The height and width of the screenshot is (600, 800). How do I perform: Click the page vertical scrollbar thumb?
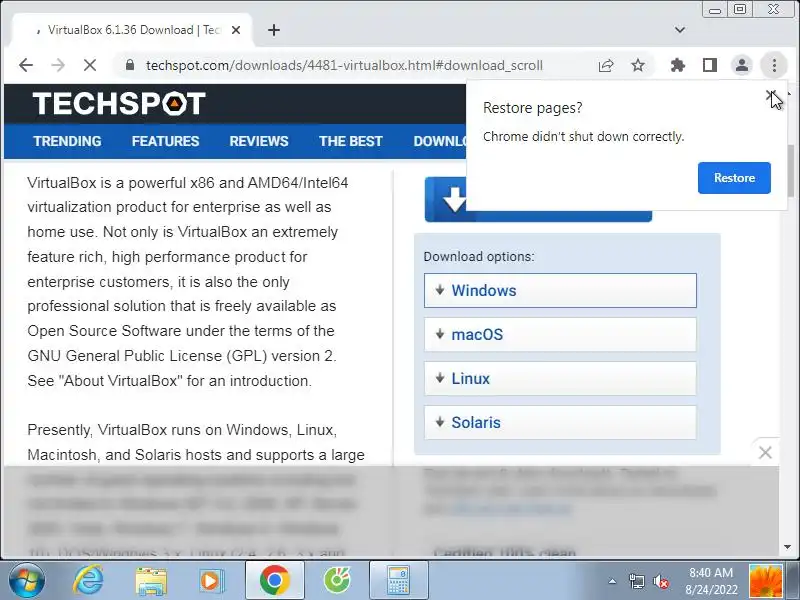click(790, 171)
